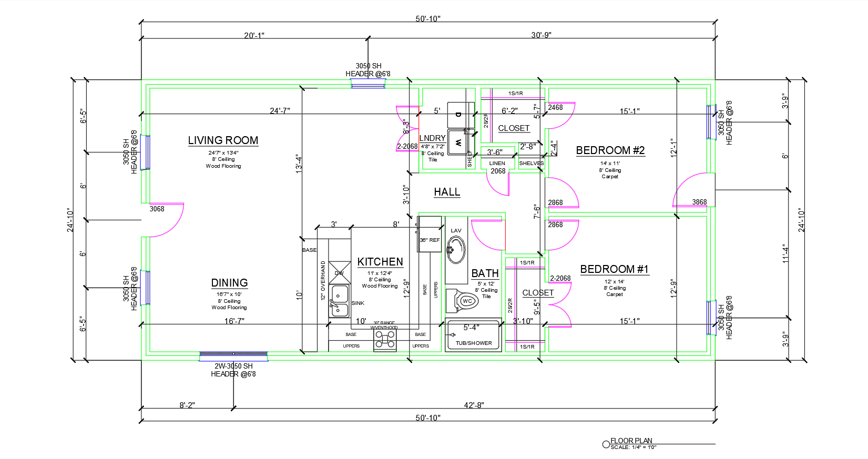868x459 pixels.
Task: Click the 3068 front door swing arc
Action: (167, 220)
